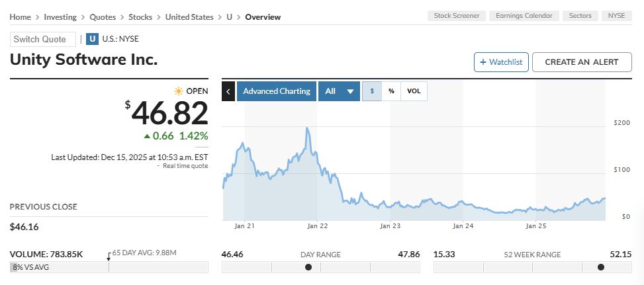Go to the Sectors tab
Viewport: 644px width, 285px height.
pos(580,16)
